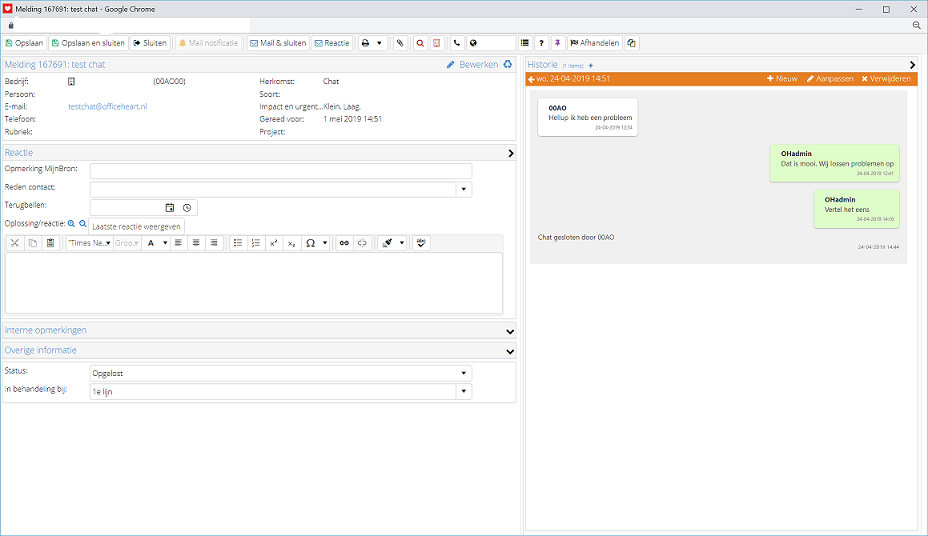Image resolution: width=928 pixels, height=536 pixels.
Task: Expand the Interne opmerkingen section
Action: [510, 331]
